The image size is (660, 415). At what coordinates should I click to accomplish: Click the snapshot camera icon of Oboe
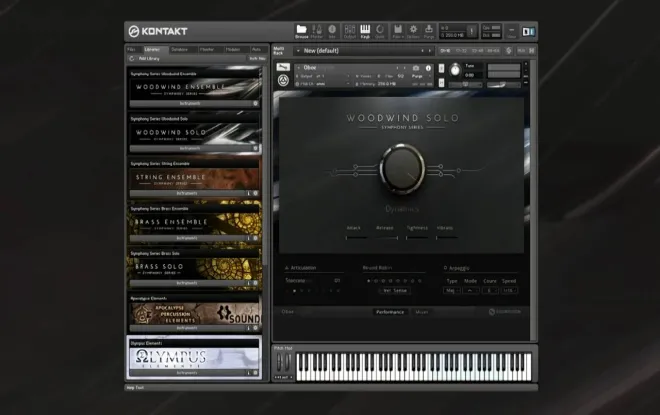point(416,68)
